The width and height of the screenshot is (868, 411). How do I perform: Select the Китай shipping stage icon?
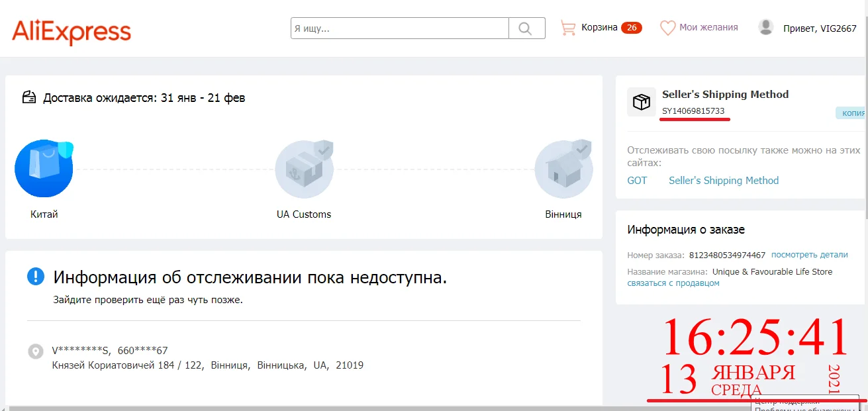pos(44,169)
